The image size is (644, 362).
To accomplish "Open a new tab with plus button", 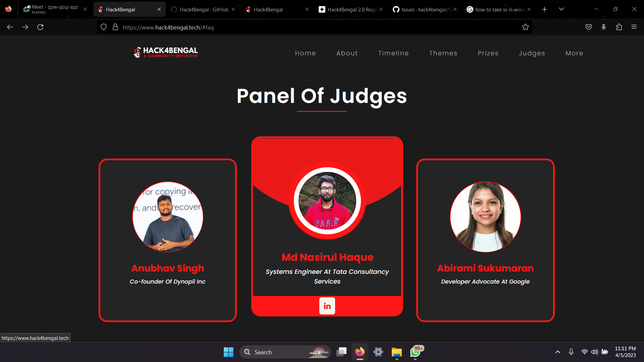I will pyautogui.click(x=544, y=9).
